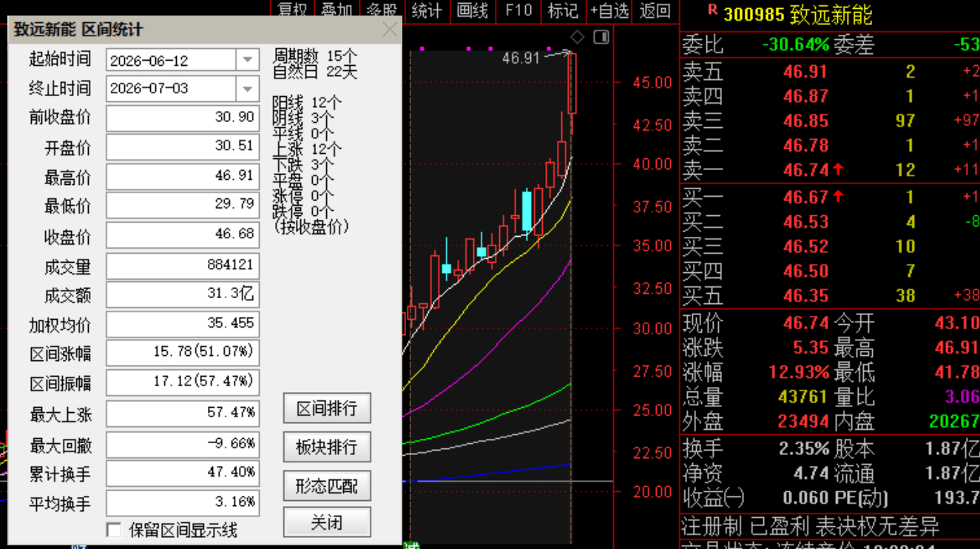The image size is (980, 549).
Task: Click the 成交额 31.3亿 field
Action: click(x=183, y=294)
